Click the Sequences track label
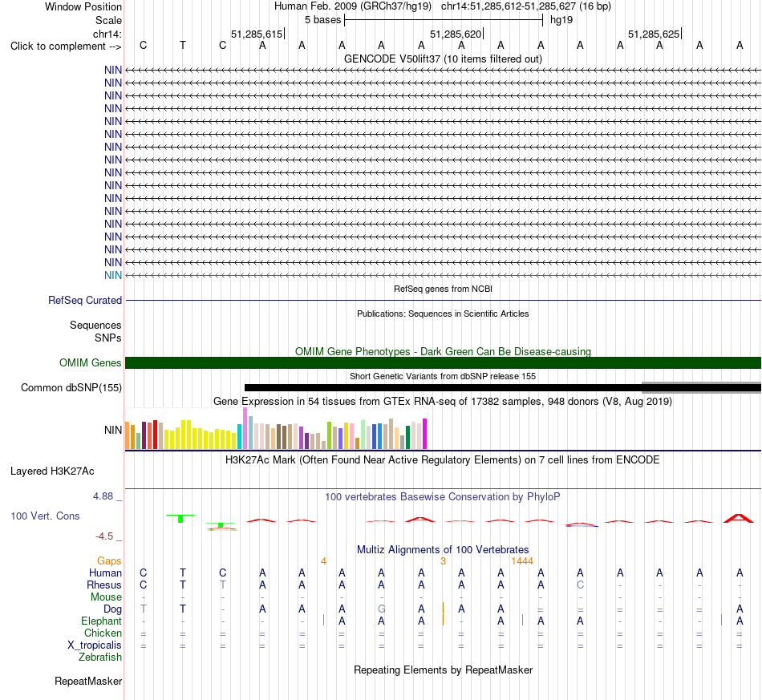 tap(95, 325)
